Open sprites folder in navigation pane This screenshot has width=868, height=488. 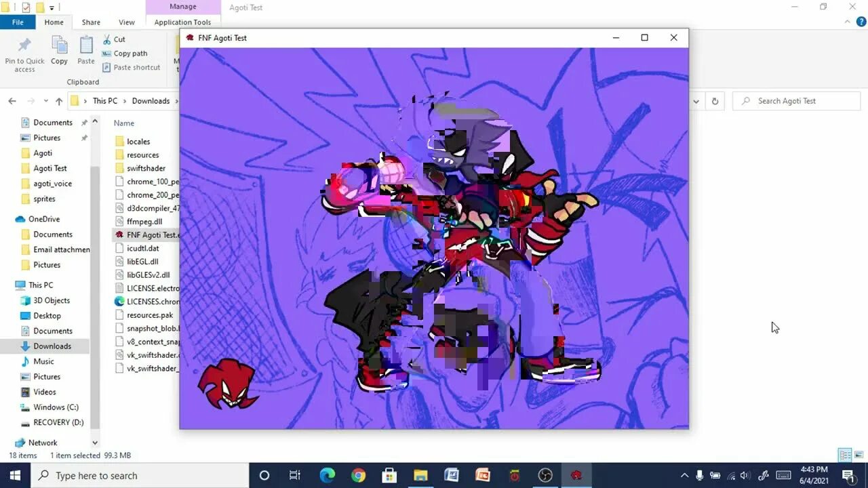point(44,199)
